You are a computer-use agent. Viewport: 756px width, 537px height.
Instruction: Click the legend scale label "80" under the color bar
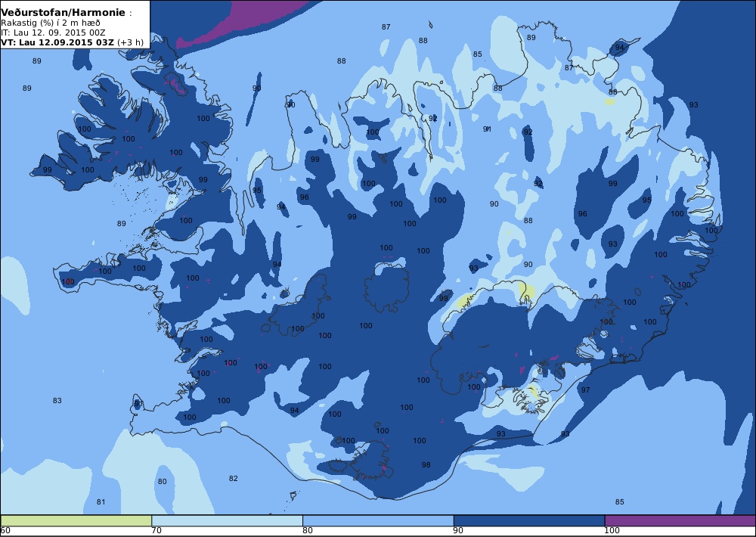click(308, 531)
